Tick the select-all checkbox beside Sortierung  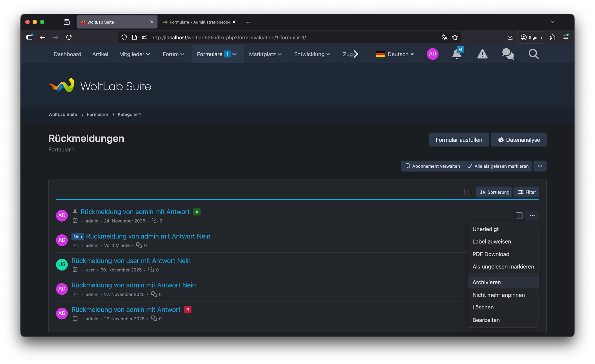[468, 192]
